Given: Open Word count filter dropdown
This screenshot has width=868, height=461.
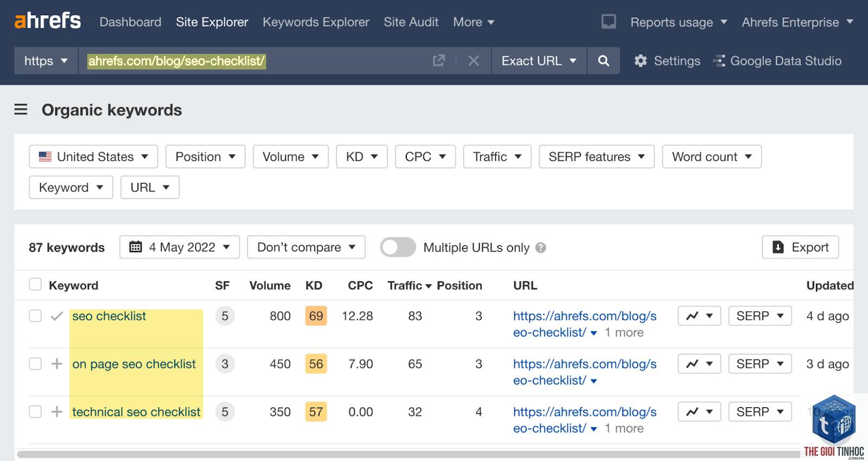Looking at the screenshot, I should point(712,156).
